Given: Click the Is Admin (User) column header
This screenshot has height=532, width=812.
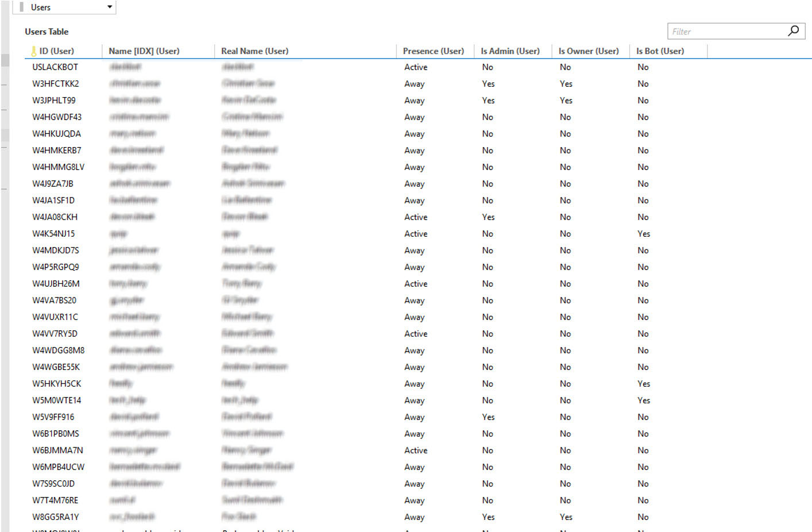Looking at the screenshot, I should [510, 51].
